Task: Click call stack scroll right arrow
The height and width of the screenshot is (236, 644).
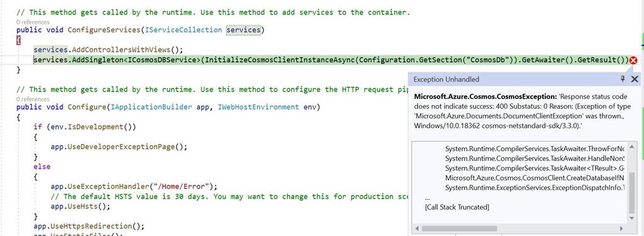Action: coord(621,228)
